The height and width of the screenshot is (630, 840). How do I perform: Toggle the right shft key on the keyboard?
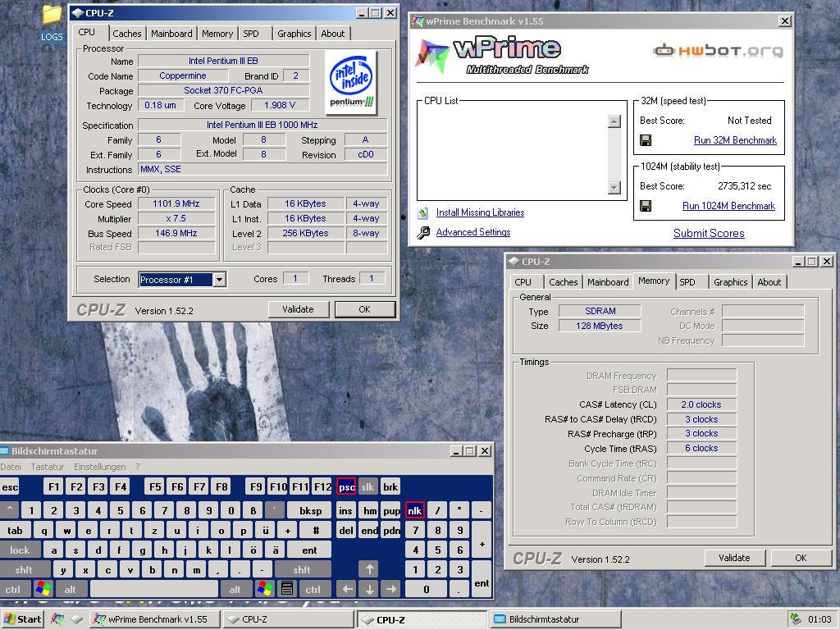pyautogui.click(x=302, y=569)
